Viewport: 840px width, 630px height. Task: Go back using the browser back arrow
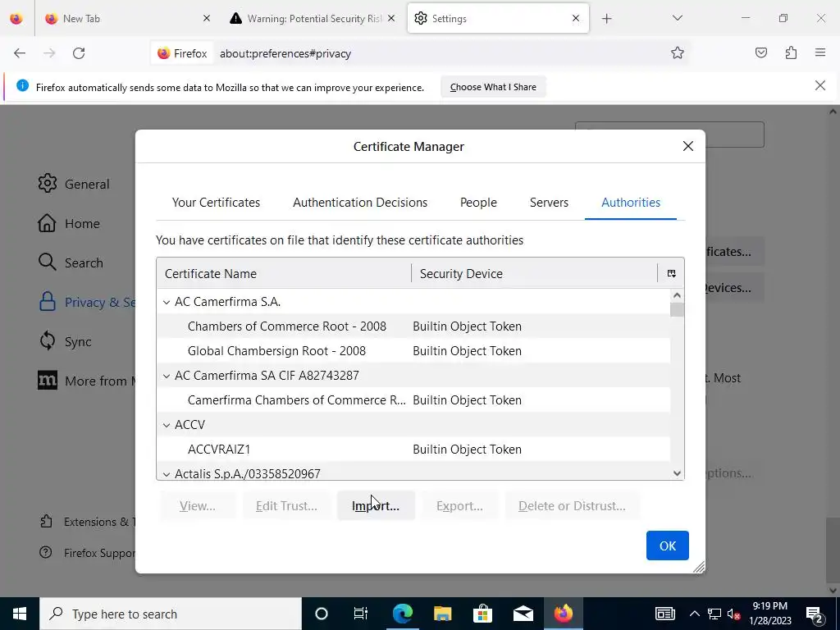pyautogui.click(x=20, y=53)
